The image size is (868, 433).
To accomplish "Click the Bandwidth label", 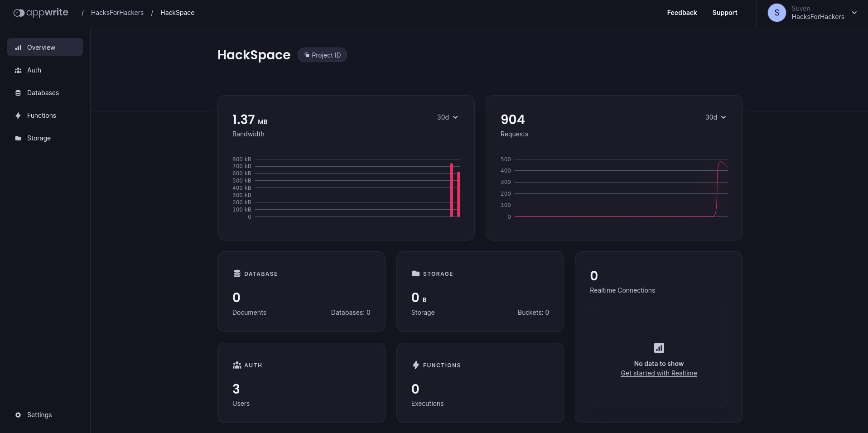I will pyautogui.click(x=248, y=134).
